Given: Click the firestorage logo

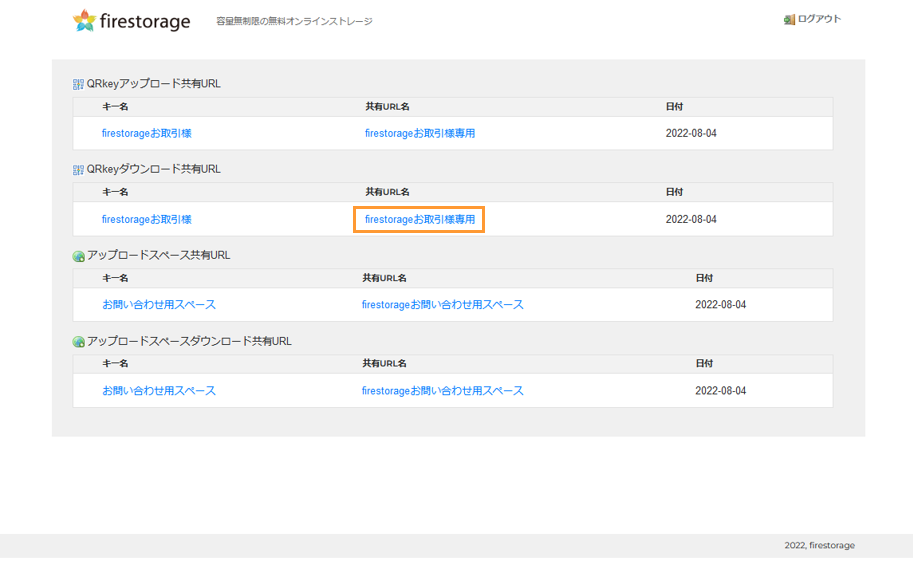Looking at the screenshot, I should click(132, 21).
